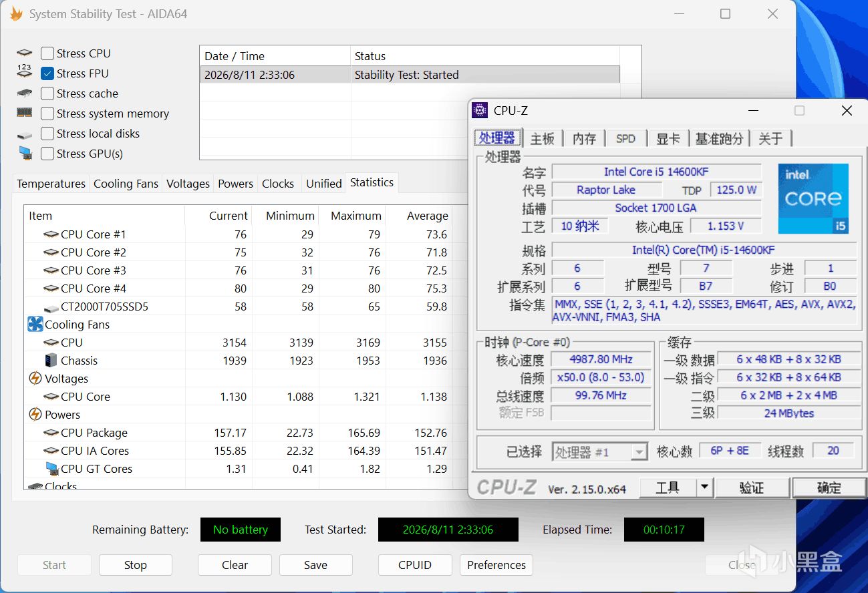This screenshot has height=593, width=868.
Task: Click the memory module icon beside Stress system memory
Action: (x=25, y=113)
